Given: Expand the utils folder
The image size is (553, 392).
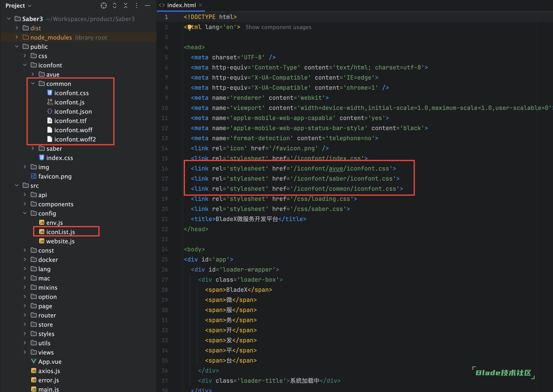Looking at the screenshot, I should pos(25,343).
